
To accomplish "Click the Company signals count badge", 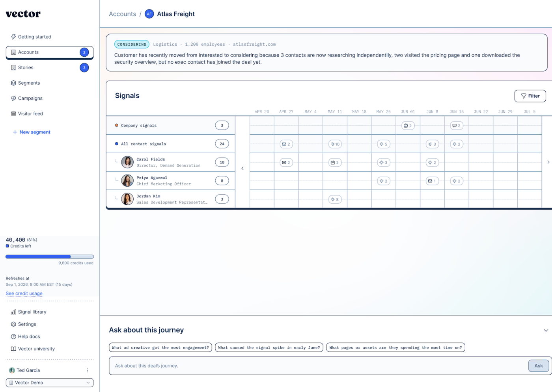I will pos(222,126).
